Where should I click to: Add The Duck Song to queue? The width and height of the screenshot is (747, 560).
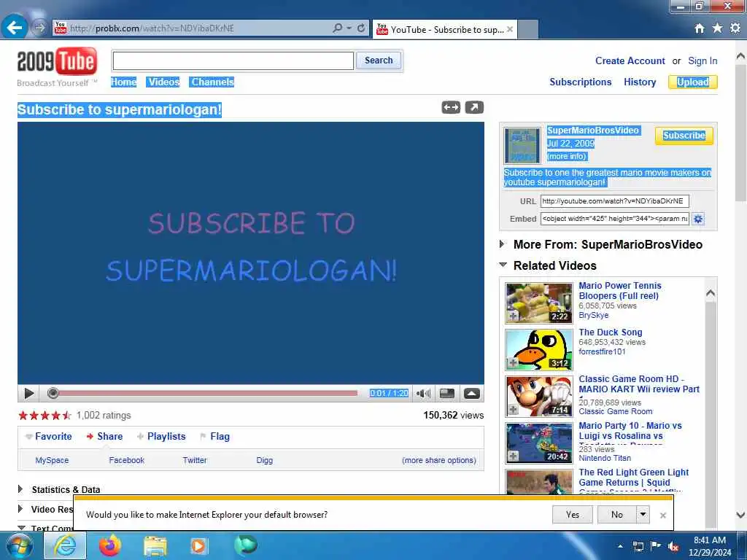coord(513,363)
